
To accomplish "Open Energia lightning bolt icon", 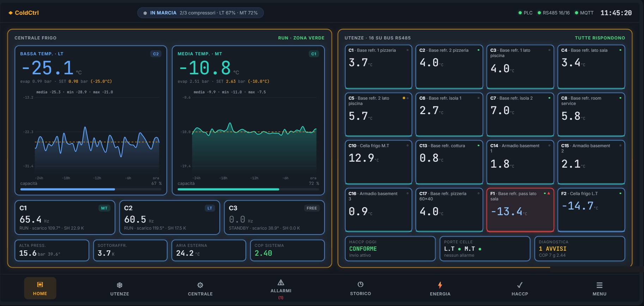I will point(440,285).
